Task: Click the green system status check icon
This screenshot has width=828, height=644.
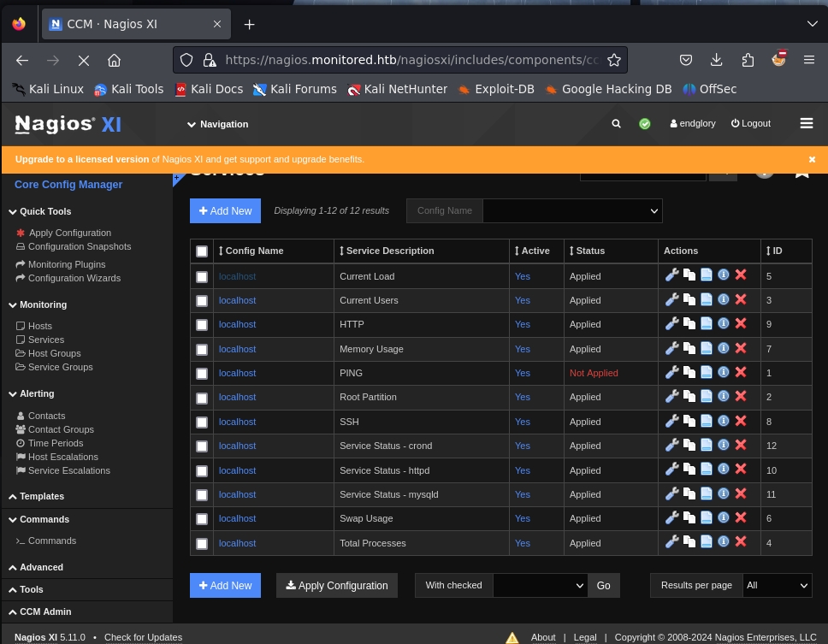Action: tap(645, 124)
